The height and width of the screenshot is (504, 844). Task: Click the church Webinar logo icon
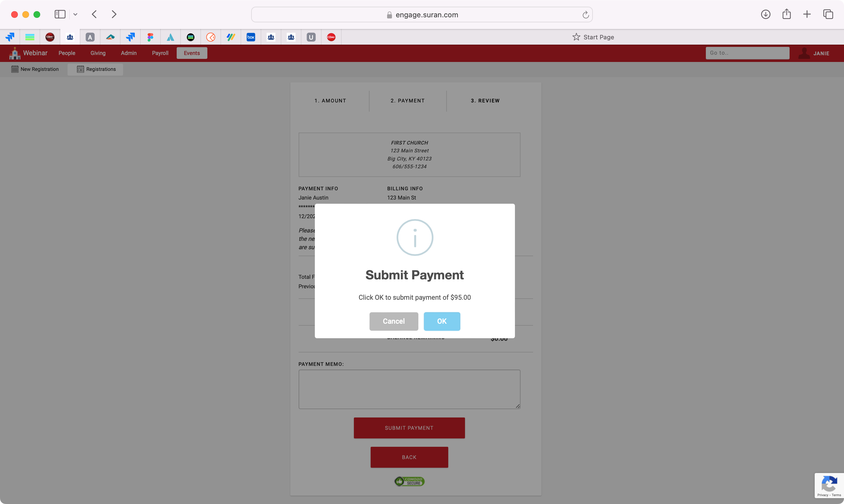[15, 53]
